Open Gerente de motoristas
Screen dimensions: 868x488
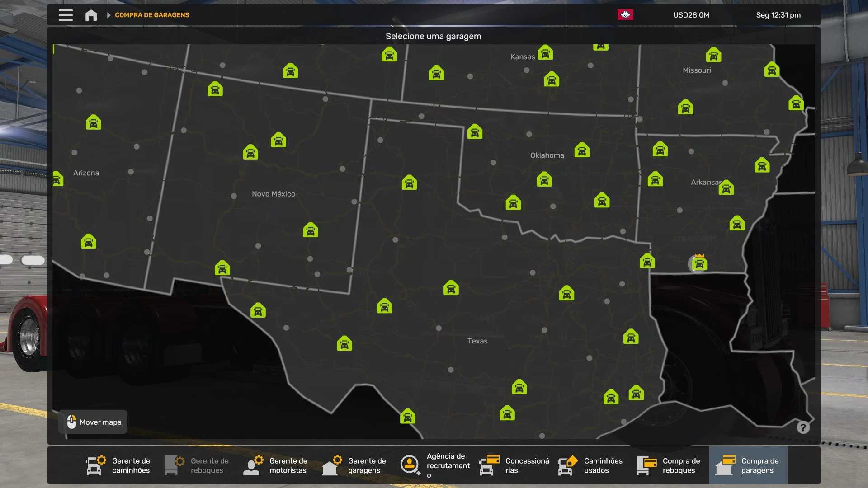276,465
